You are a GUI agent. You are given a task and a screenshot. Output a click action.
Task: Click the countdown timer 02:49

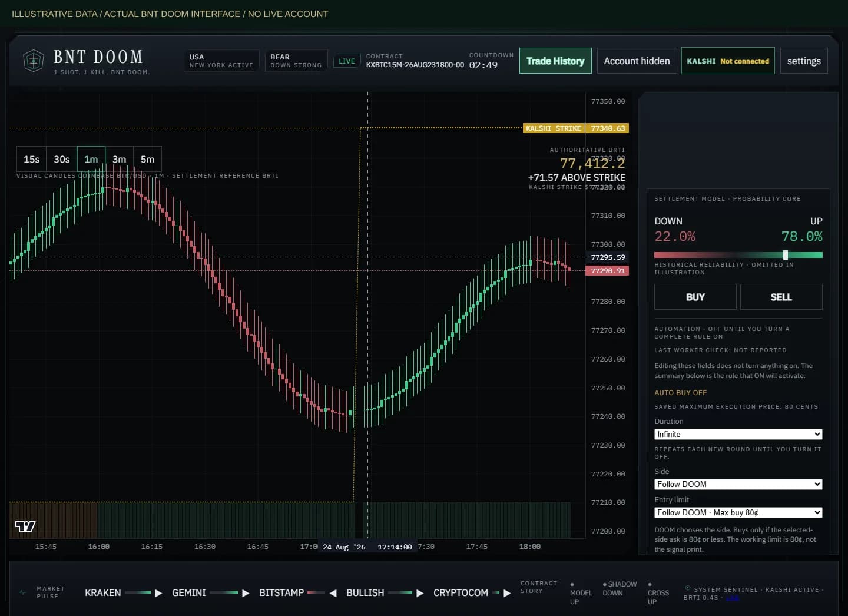coord(483,65)
